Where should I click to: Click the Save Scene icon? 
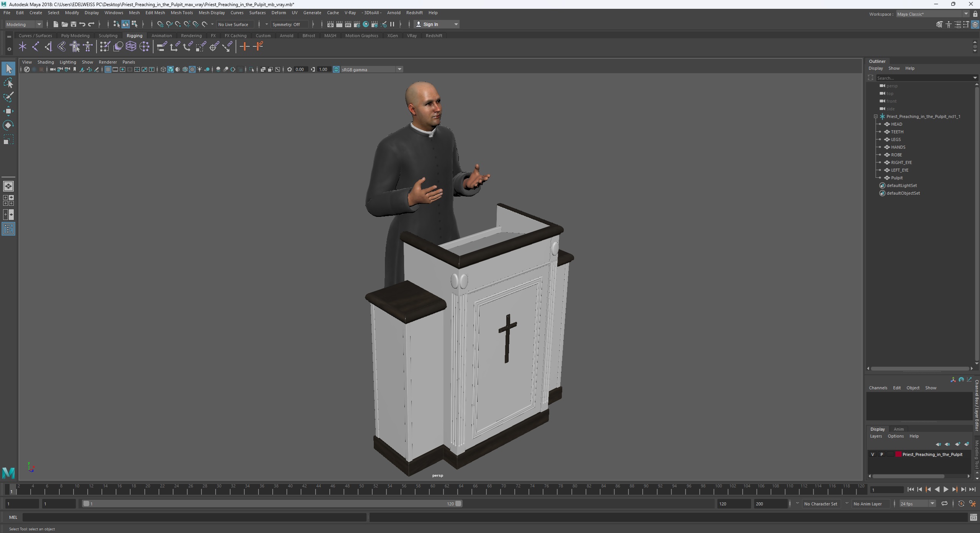pyautogui.click(x=73, y=24)
